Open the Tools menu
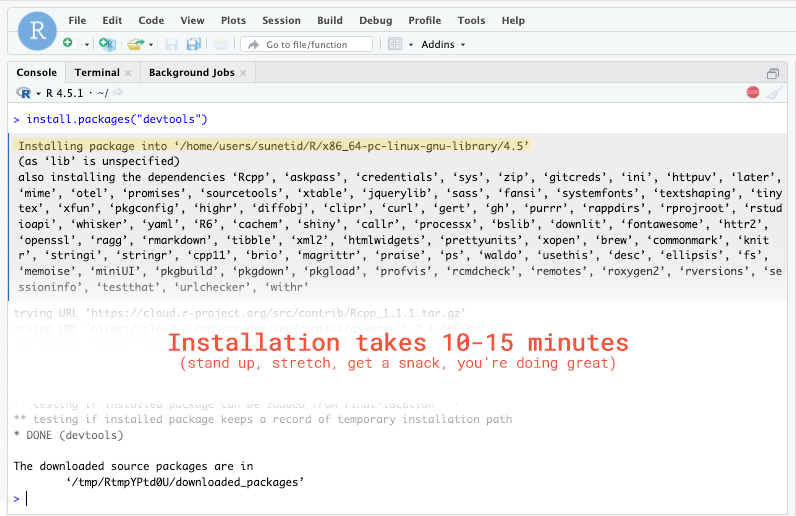This screenshot has width=796, height=516. [x=471, y=20]
